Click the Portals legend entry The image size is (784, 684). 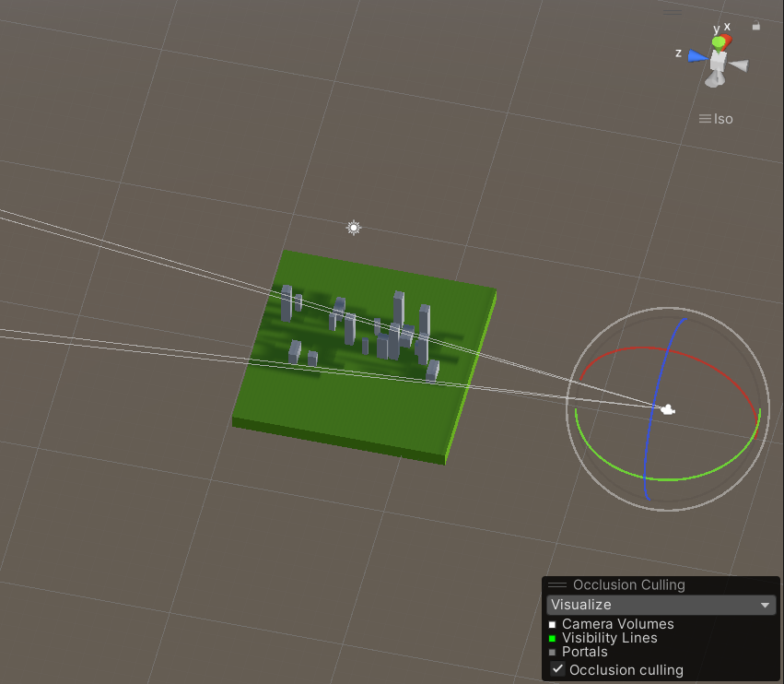[x=584, y=652]
